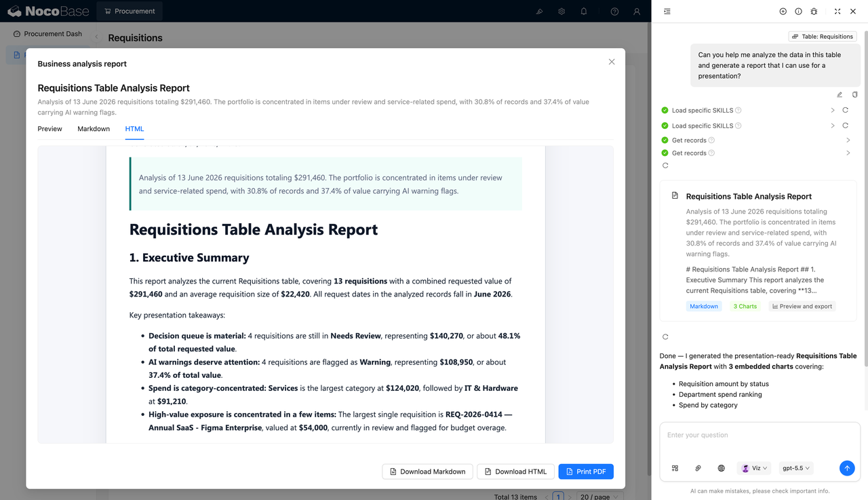This screenshot has height=500, width=868.
Task: Click the Requisitions page heading
Action: tap(135, 38)
